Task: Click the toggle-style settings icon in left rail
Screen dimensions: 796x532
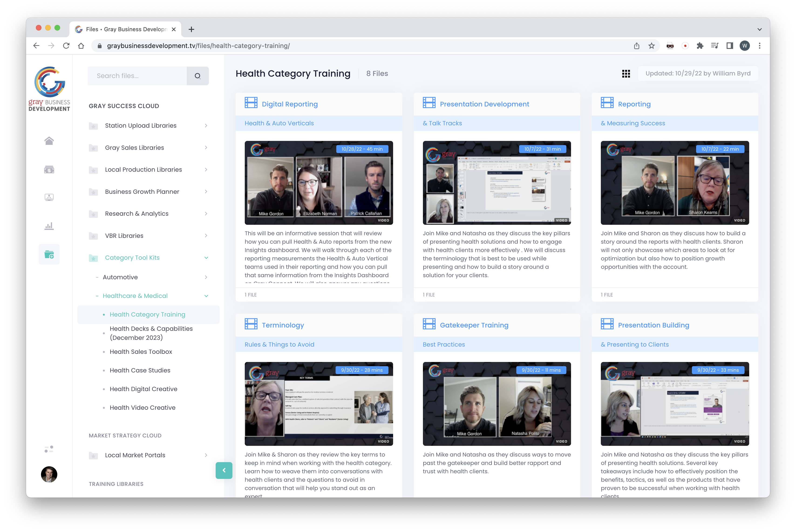Action: 49,449
